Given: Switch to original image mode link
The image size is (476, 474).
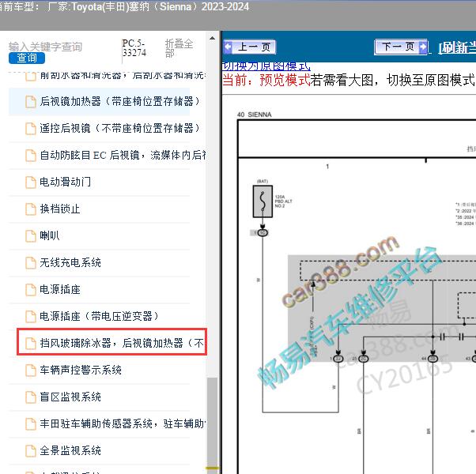Looking at the screenshot, I should tap(266, 66).
